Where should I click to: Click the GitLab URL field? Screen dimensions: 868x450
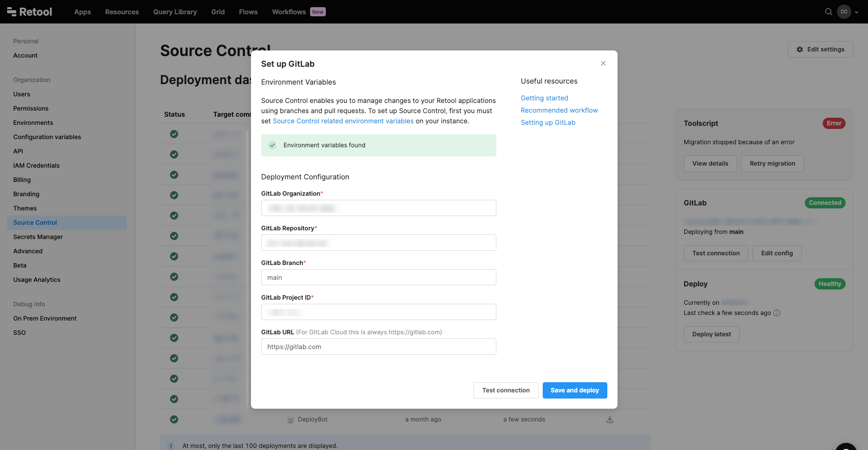(x=379, y=347)
